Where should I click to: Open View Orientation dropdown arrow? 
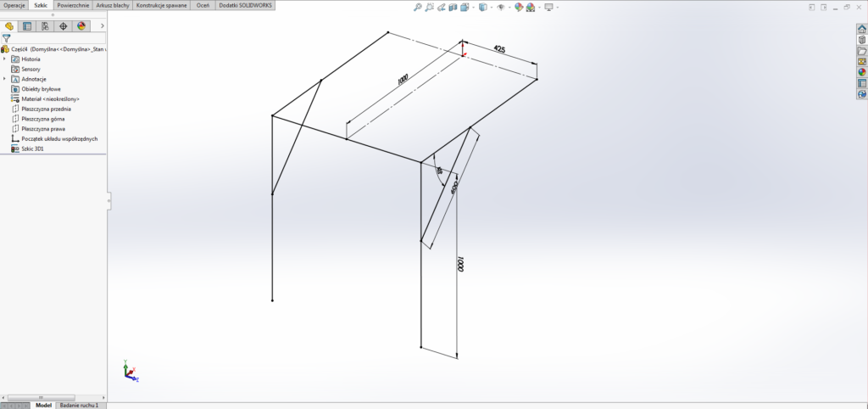coord(471,8)
